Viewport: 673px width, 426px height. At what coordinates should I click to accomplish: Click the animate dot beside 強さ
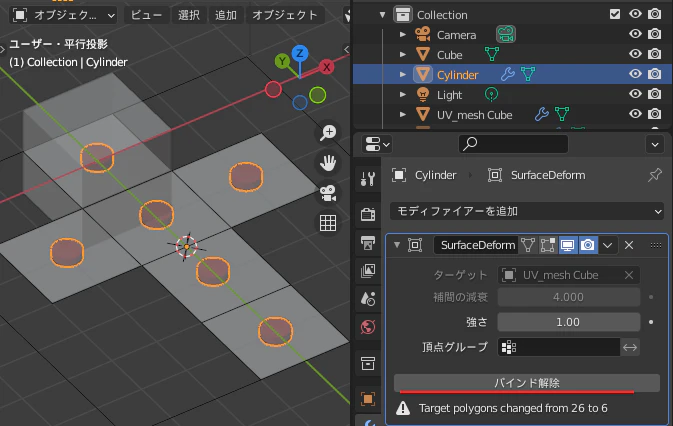click(x=651, y=322)
